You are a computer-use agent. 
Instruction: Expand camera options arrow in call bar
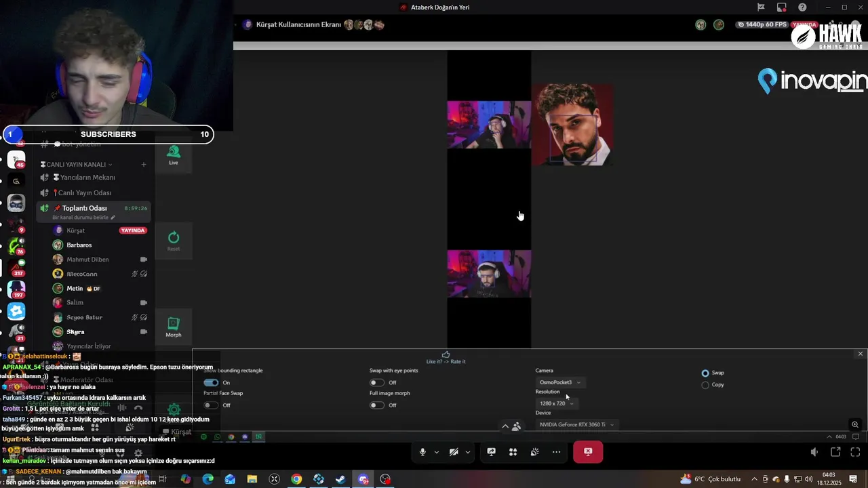coord(468,452)
